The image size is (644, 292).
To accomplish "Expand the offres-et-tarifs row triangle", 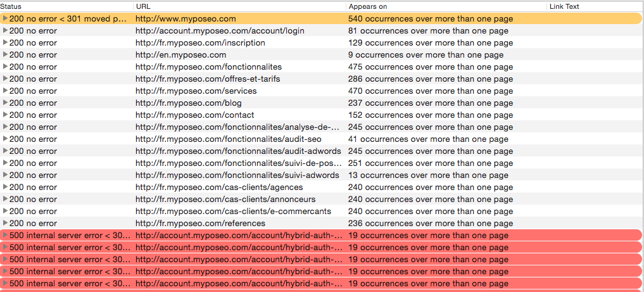I will (5, 79).
